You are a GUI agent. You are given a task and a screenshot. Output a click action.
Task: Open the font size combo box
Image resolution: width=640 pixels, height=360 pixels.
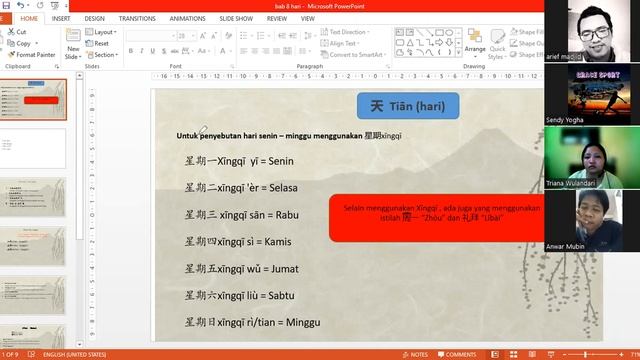pos(186,36)
